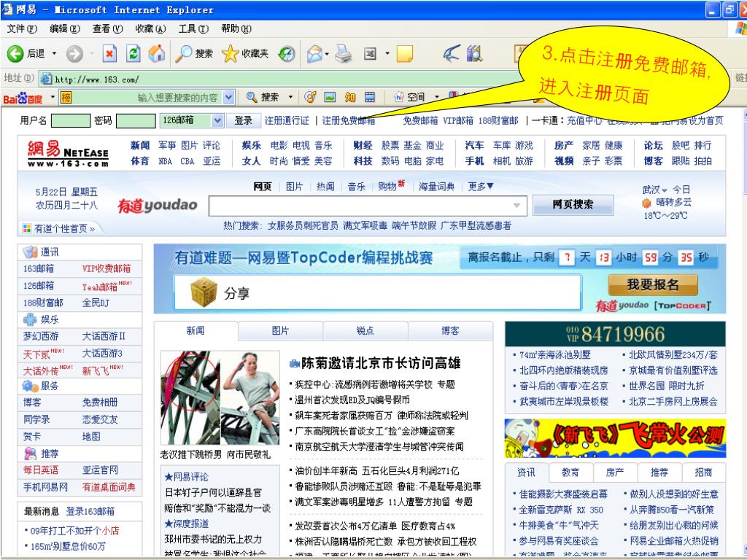747x560 pixels.
Task: Click the Baidu video film icon
Action: (370, 97)
